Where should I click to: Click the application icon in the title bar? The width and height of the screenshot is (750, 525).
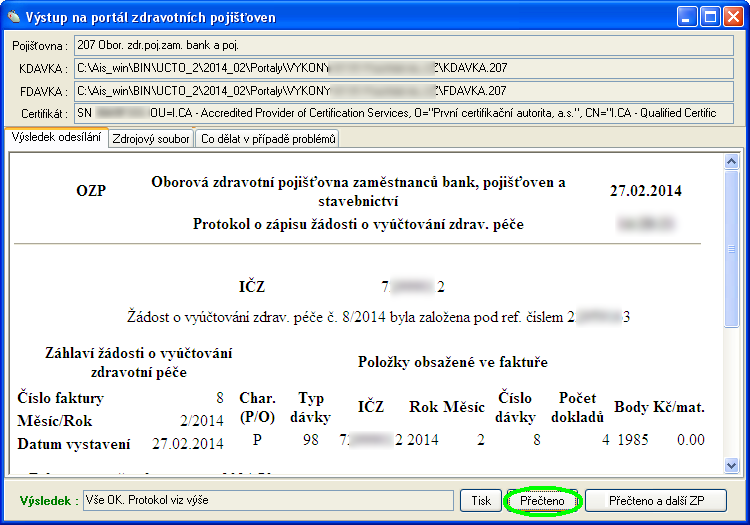point(14,17)
